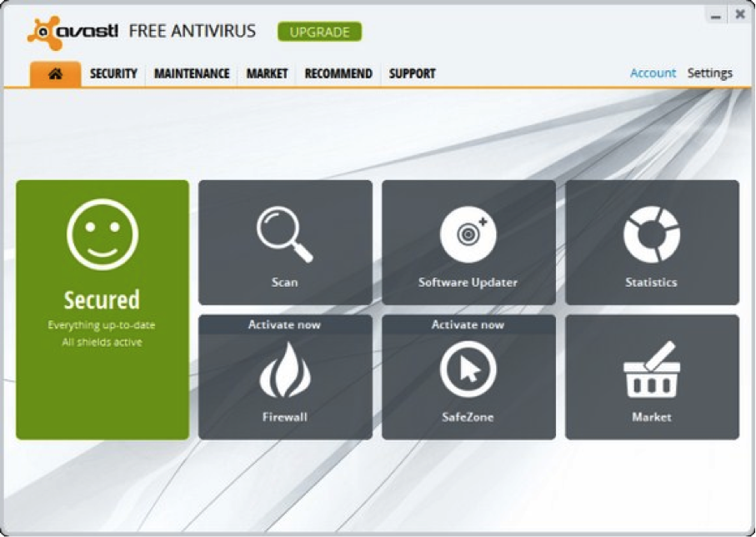Click the Account link
Viewport: 756px width, 537px height.
coord(653,73)
